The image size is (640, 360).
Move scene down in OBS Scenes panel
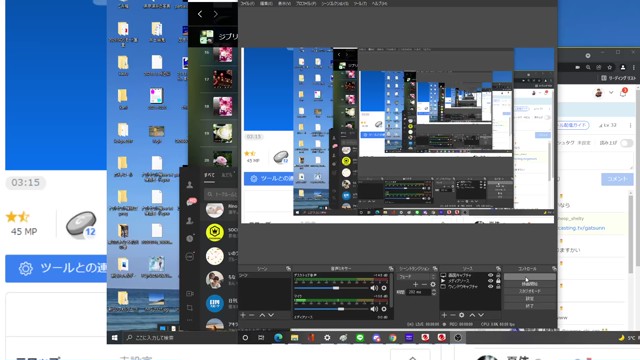tap(271, 315)
